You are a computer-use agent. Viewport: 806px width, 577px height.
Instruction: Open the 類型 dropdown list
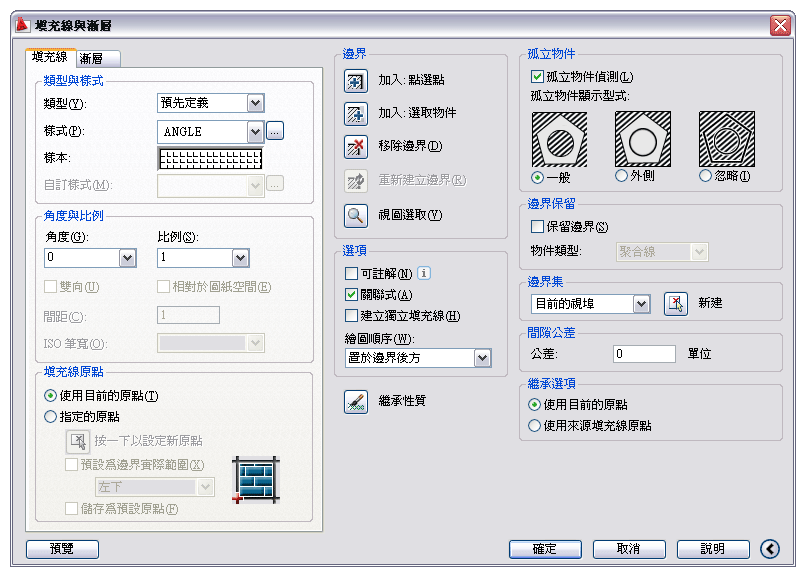pos(255,103)
